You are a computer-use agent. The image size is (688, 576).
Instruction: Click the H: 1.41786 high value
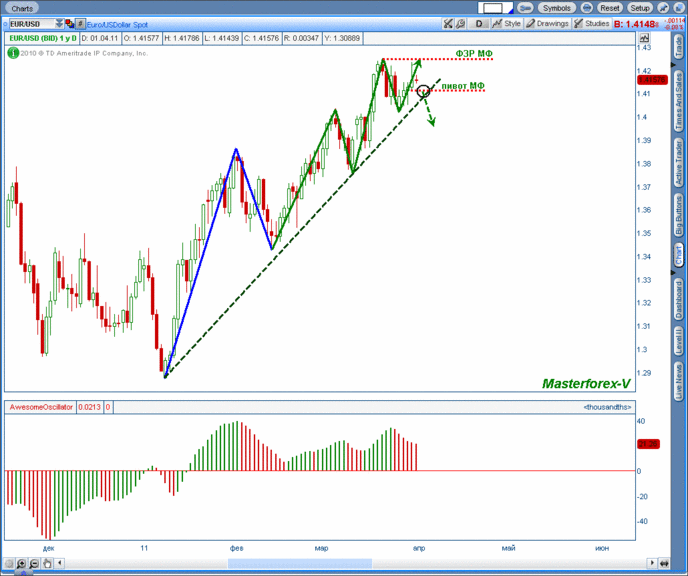pos(183,38)
